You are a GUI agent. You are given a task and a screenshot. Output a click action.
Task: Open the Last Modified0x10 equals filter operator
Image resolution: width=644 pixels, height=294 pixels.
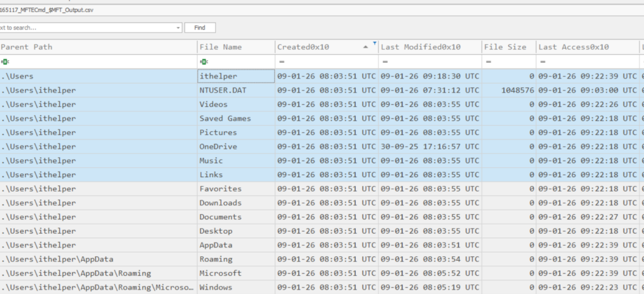pos(385,62)
